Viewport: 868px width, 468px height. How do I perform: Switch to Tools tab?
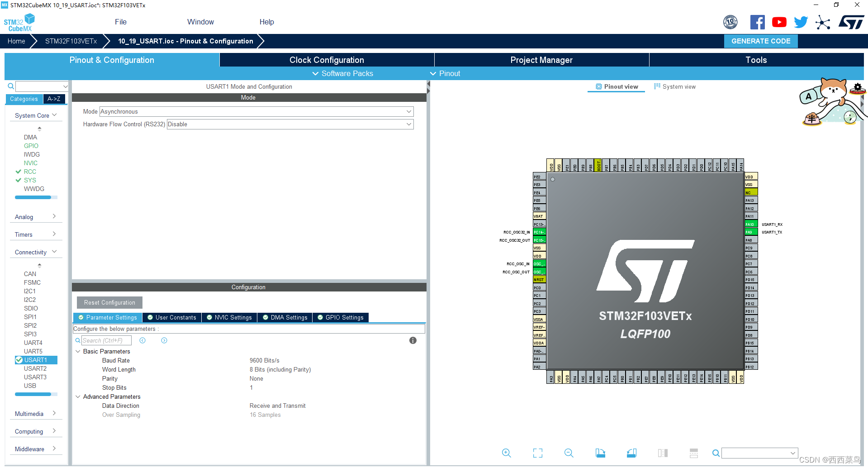coord(756,60)
